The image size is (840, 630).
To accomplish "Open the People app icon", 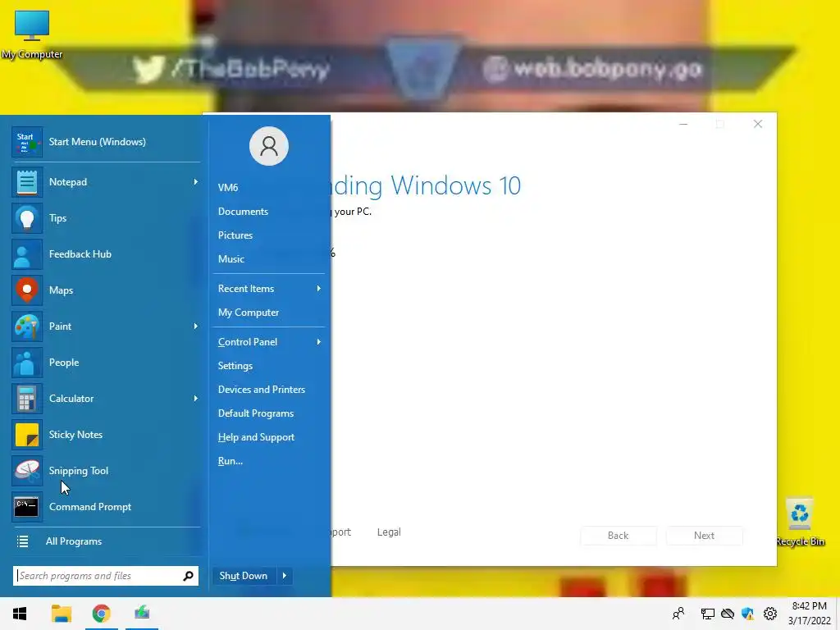I will click(27, 363).
